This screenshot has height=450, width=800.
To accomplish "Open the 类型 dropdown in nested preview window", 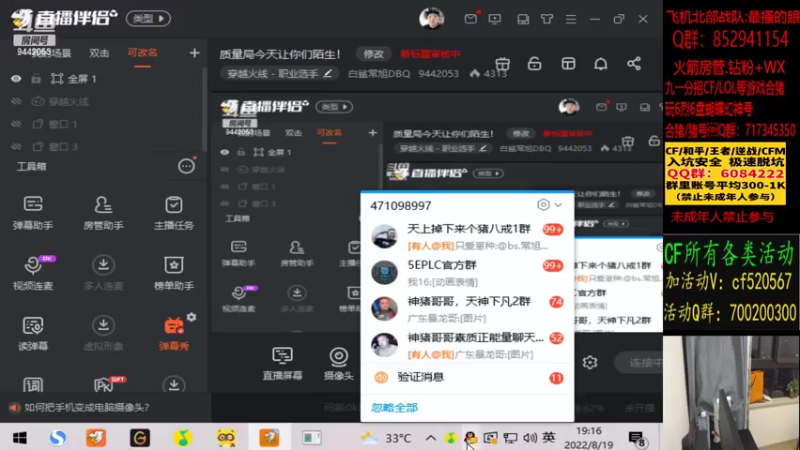I will [334, 107].
